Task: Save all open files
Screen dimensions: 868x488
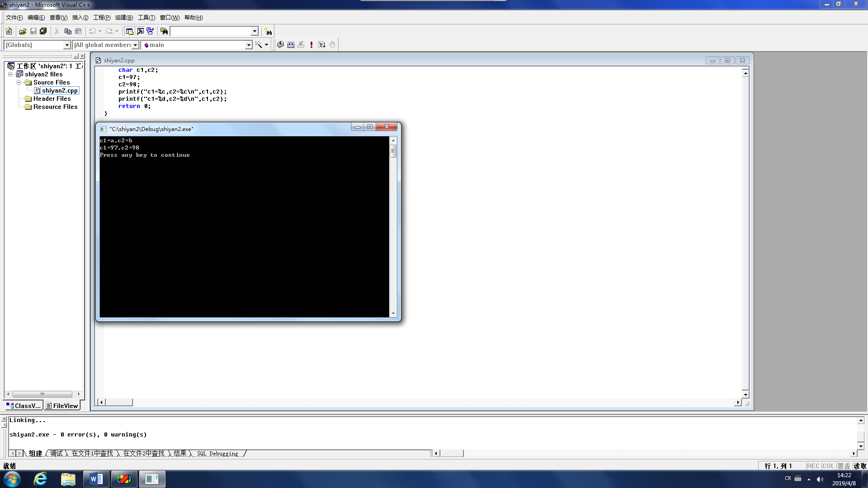Action: [43, 31]
